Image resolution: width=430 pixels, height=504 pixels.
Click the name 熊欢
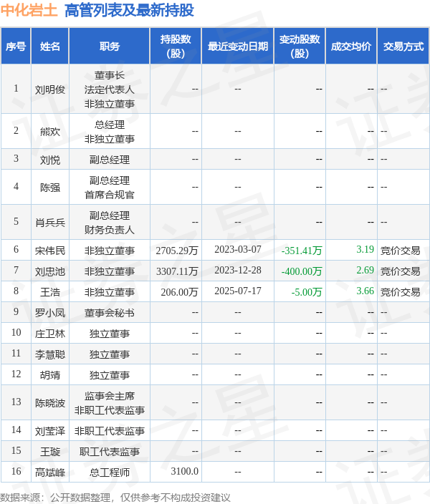click(x=50, y=132)
